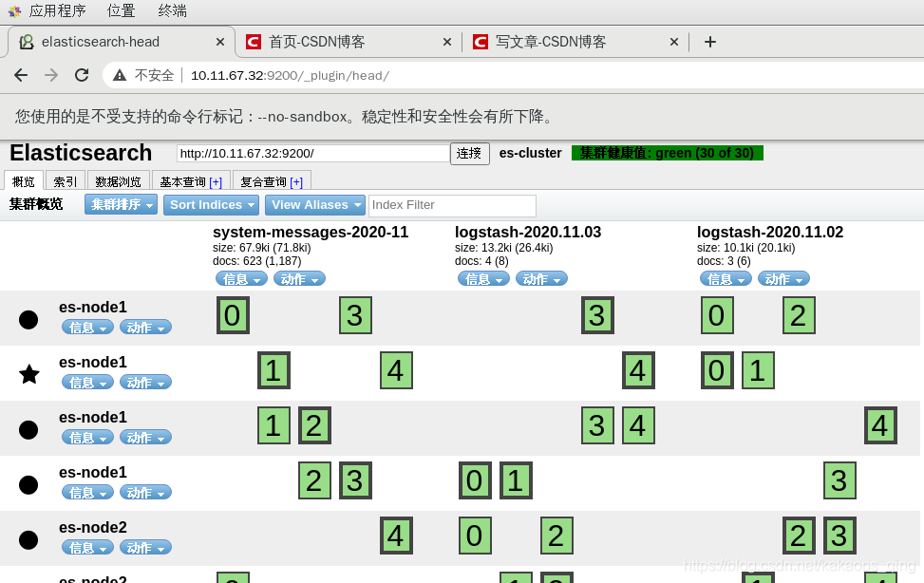The image size is (924, 583).
Task: Click the logstash-2020.11.02 index title
Action: (x=770, y=233)
